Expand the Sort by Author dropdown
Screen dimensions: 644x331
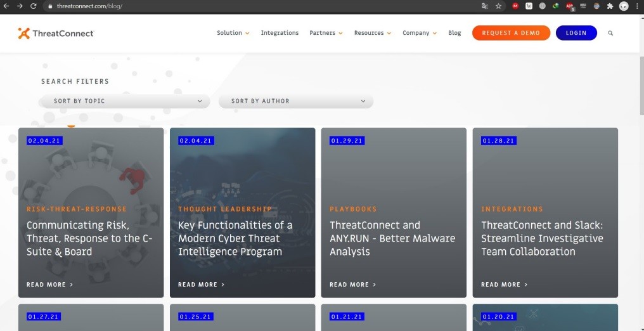pyautogui.click(x=296, y=101)
